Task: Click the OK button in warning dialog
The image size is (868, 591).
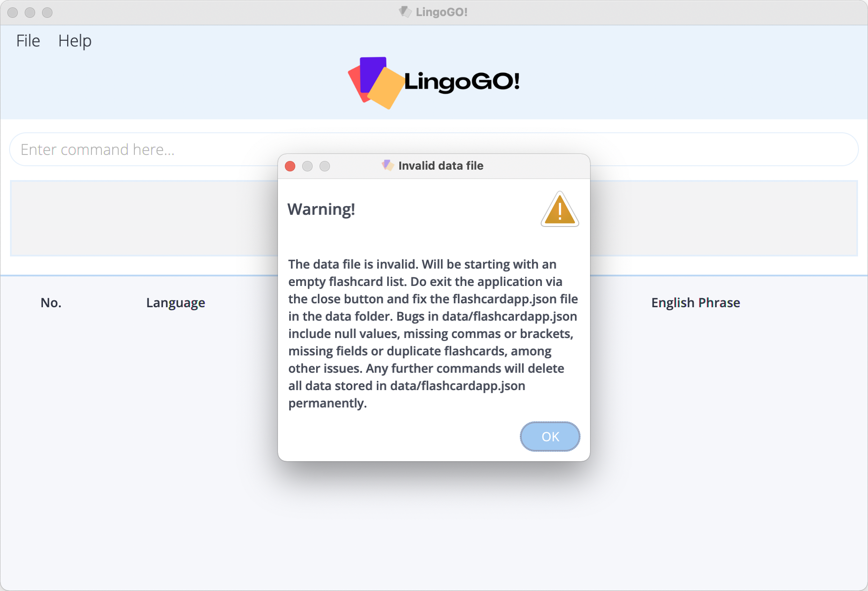Action: tap(550, 436)
